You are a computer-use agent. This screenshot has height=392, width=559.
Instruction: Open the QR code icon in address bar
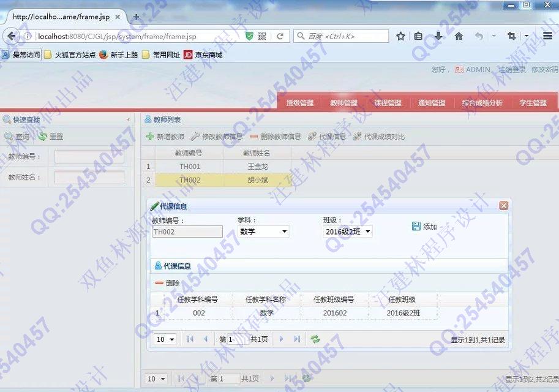(261, 36)
